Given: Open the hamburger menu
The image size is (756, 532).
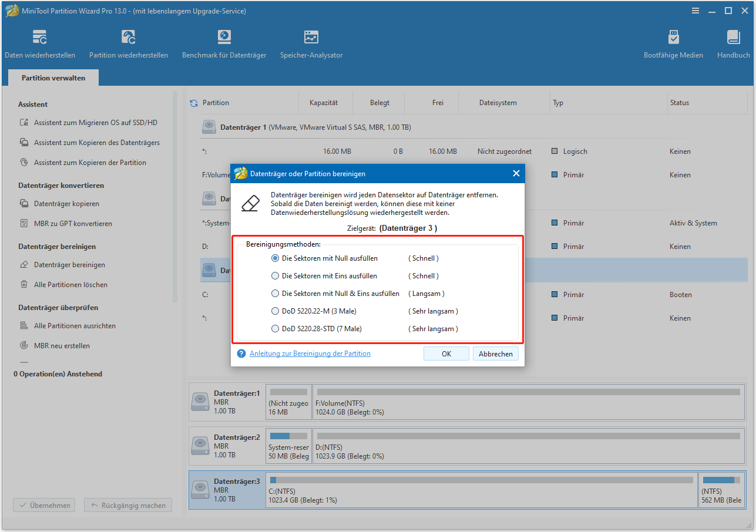Looking at the screenshot, I should click(x=695, y=10).
